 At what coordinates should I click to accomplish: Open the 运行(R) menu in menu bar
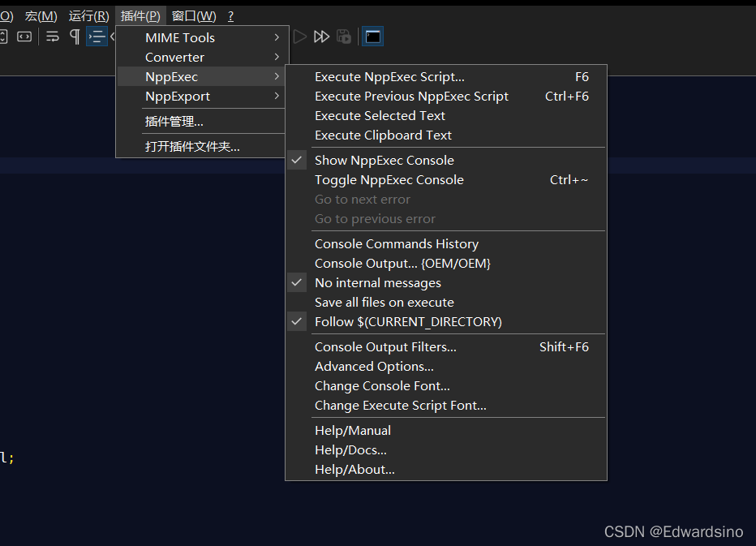coord(89,16)
